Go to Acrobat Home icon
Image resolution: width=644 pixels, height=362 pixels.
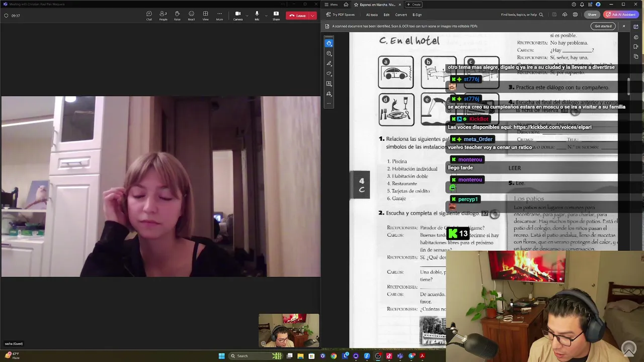pos(346,5)
